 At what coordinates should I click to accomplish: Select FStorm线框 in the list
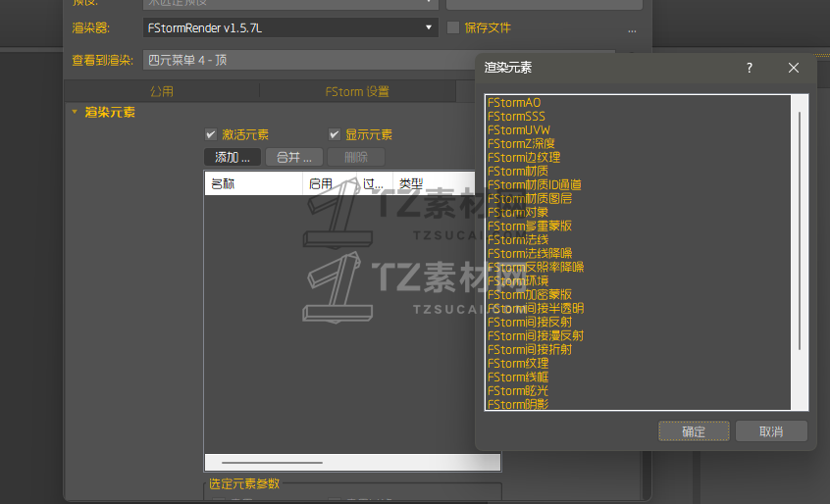coord(518,378)
